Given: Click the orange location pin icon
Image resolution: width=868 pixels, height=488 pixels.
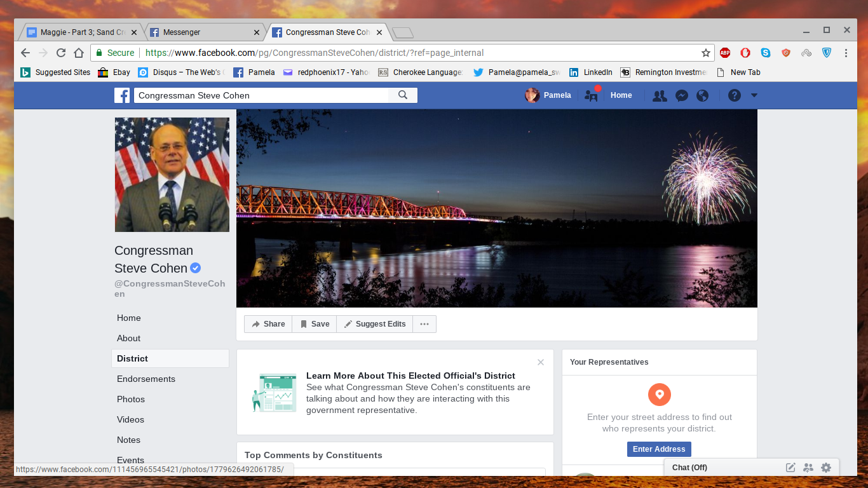Looking at the screenshot, I should (660, 395).
